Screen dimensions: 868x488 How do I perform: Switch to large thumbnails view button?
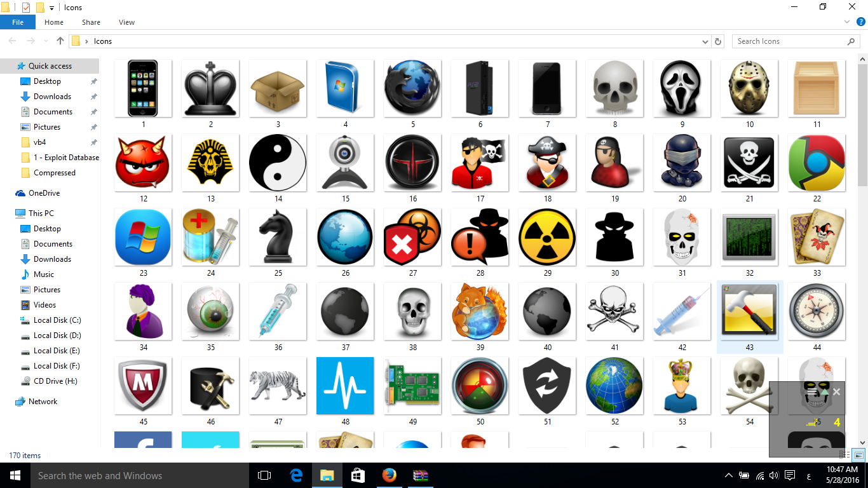click(858, 455)
